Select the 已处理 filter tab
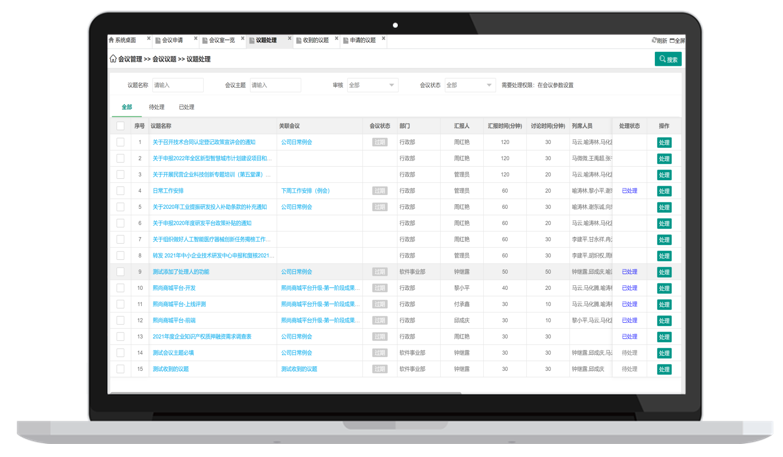 186,107
